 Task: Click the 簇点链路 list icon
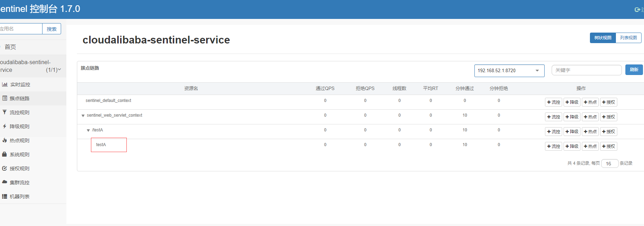pyautogui.click(x=5, y=98)
